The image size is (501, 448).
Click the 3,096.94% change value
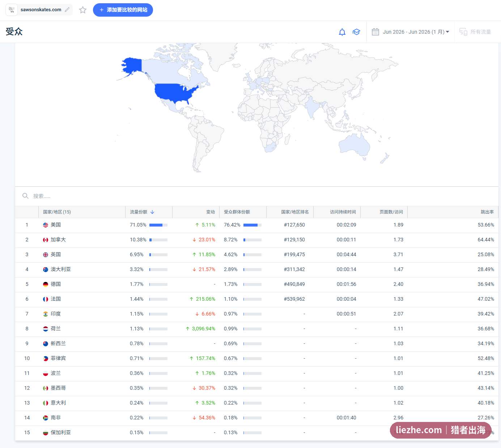pos(203,329)
